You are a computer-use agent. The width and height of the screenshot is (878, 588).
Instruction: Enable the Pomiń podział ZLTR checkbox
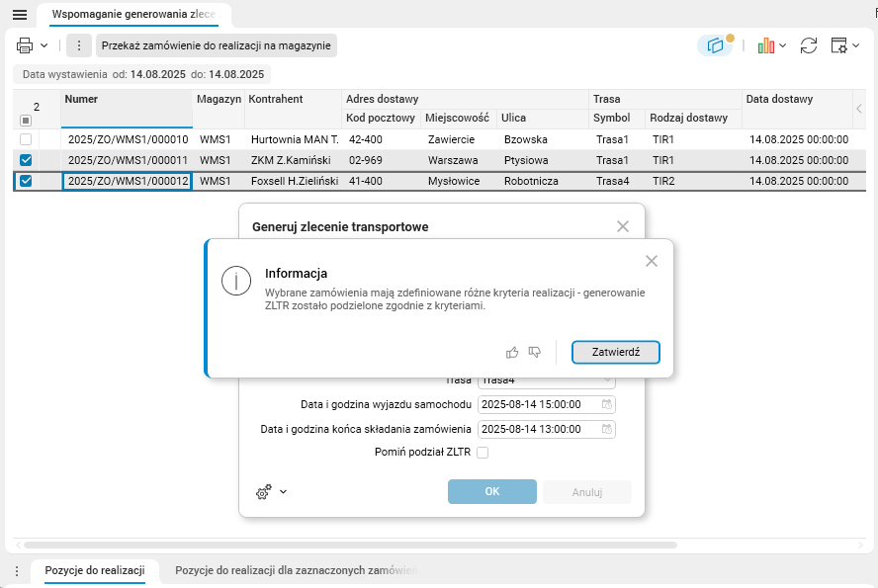click(483, 453)
